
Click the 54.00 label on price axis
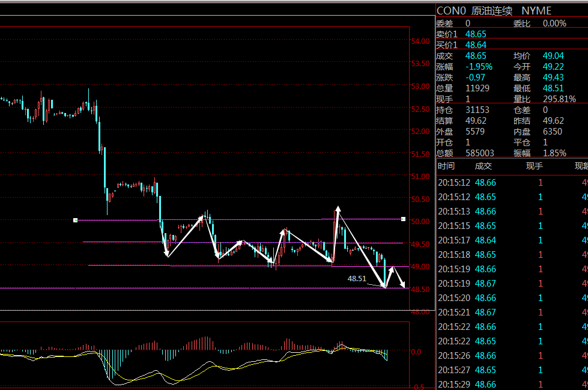[420, 41]
